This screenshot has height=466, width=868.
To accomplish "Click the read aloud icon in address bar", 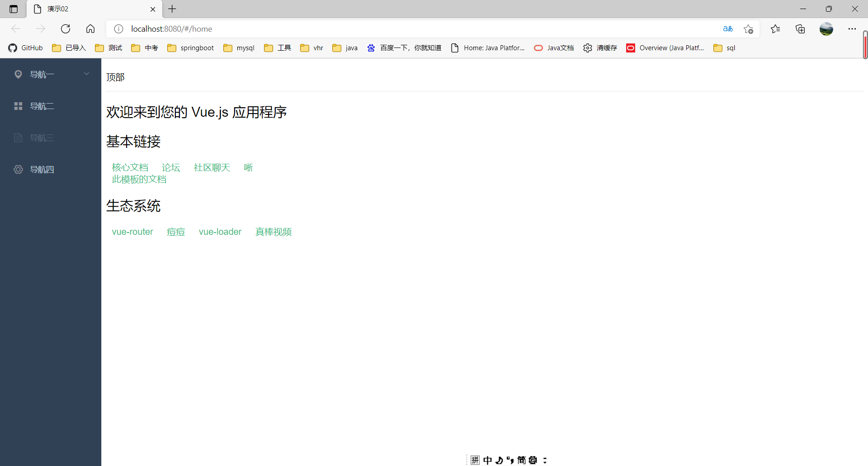I will click(728, 29).
